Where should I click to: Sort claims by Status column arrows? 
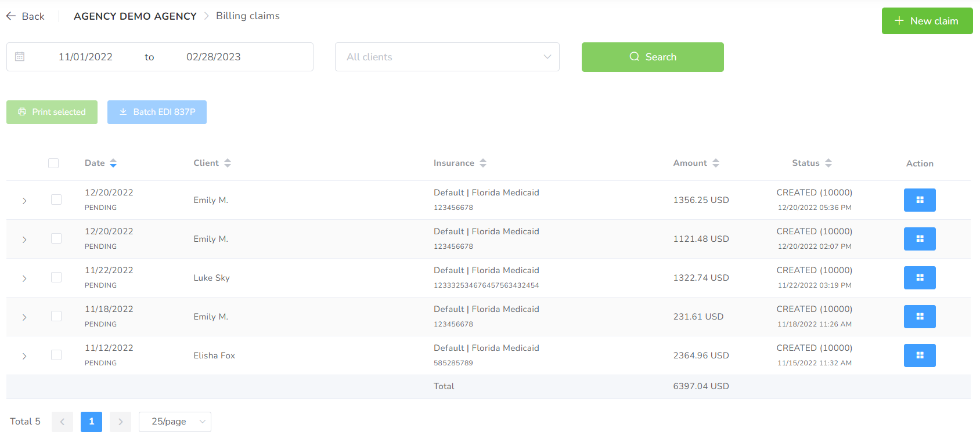click(828, 164)
